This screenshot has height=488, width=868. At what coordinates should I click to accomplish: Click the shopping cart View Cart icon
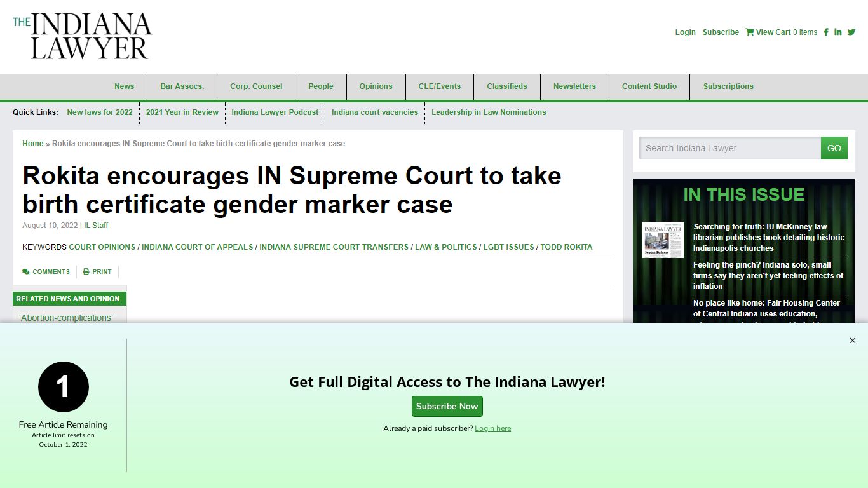pos(750,32)
